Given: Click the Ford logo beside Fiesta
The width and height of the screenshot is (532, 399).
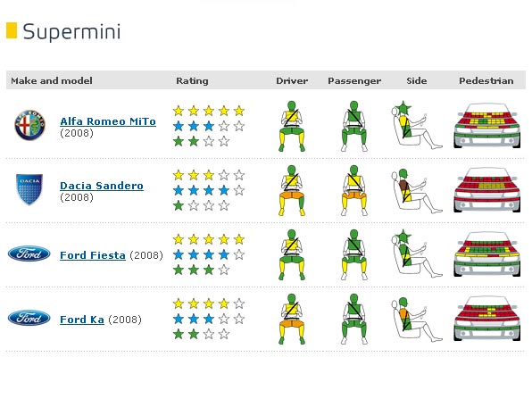Looking at the screenshot, I should 29,254.
